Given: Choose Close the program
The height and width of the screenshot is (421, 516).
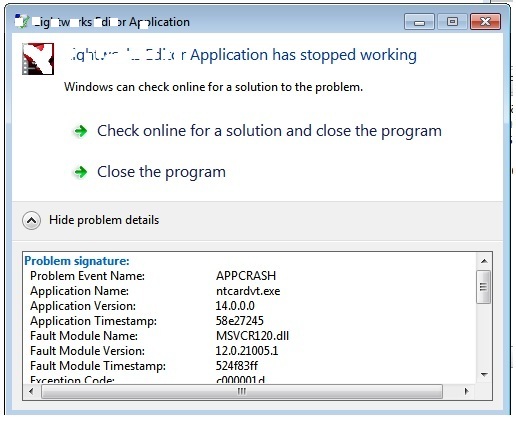Looking at the screenshot, I should click(161, 172).
